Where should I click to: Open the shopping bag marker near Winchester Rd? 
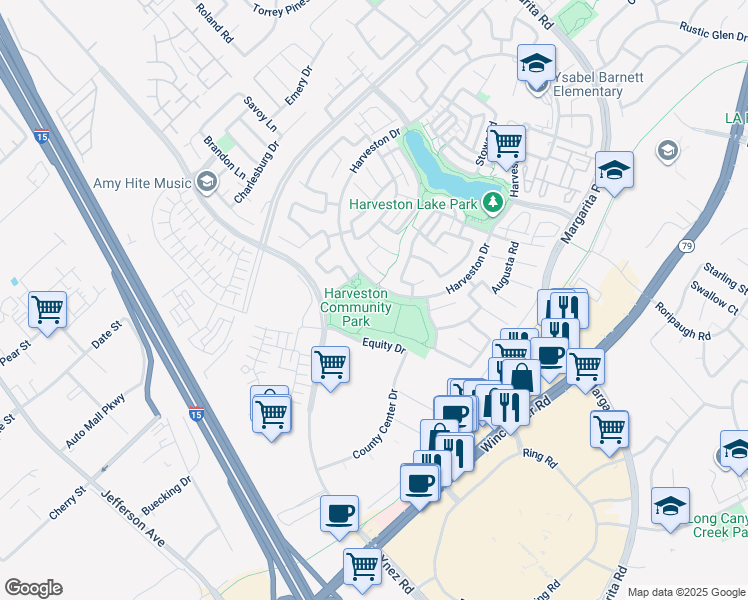tap(521, 379)
